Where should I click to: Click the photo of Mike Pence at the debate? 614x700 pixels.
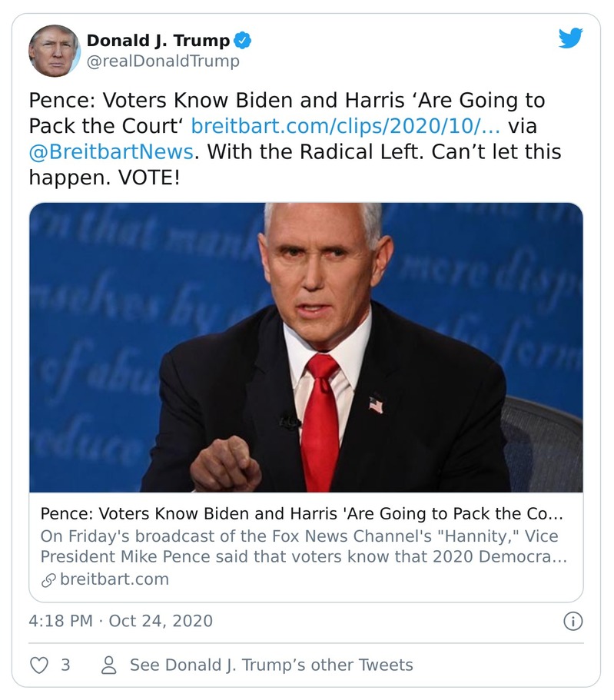point(305,346)
